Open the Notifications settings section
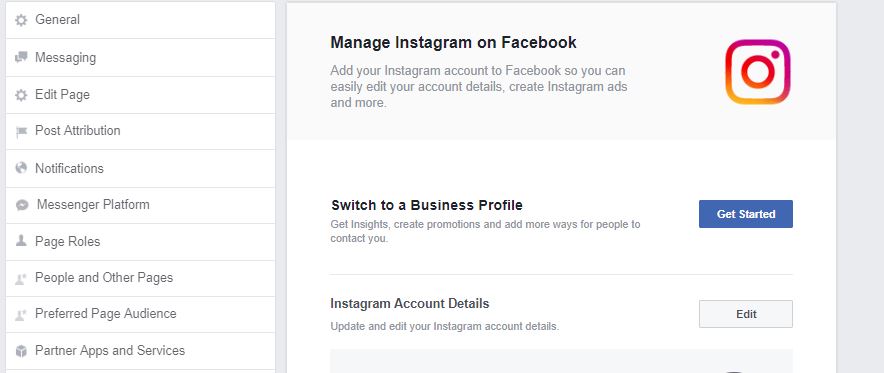The width and height of the screenshot is (884, 373). click(140, 168)
